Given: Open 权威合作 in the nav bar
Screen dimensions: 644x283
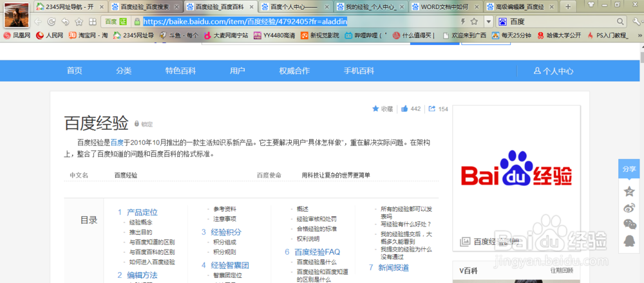Looking at the screenshot, I should click(x=295, y=71).
